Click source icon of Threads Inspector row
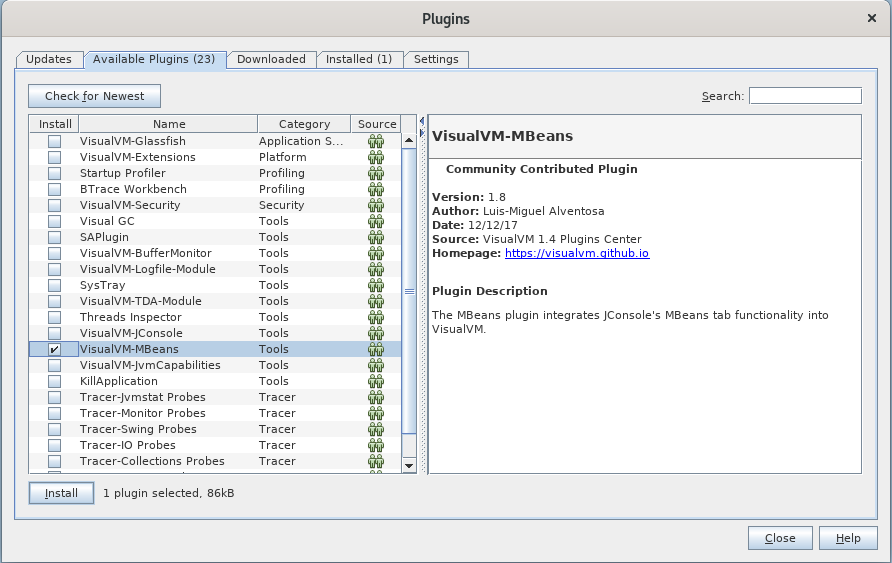892x563 pixels. (376, 317)
